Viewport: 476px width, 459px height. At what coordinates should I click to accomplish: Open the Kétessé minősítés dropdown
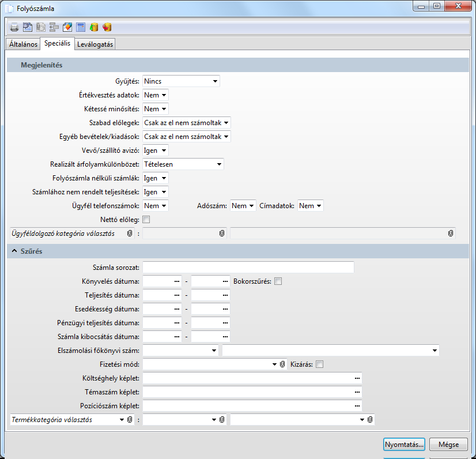(156, 109)
